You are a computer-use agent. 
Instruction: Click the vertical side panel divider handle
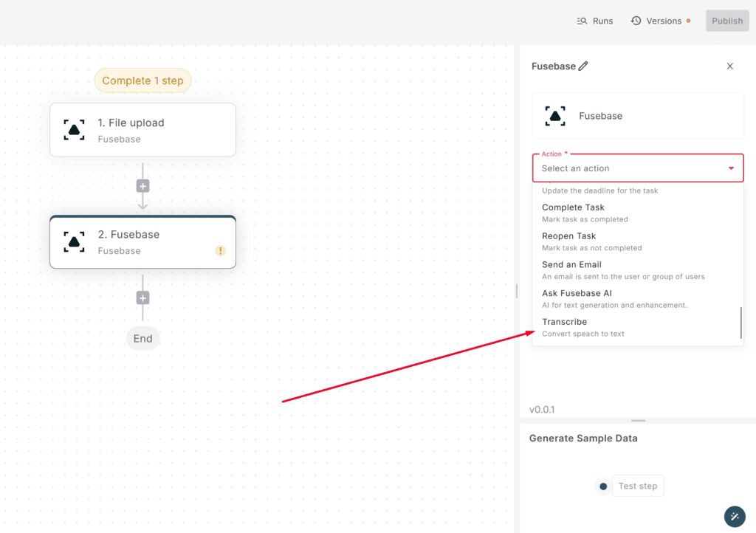point(516,291)
